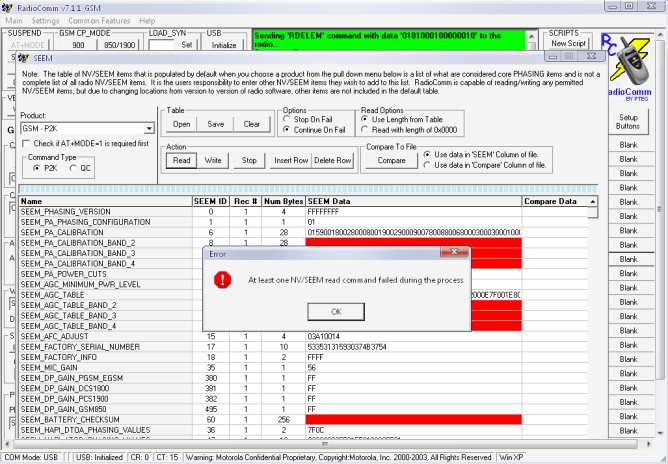Select the SEEM_MIC_GAIN row

click(303, 368)
